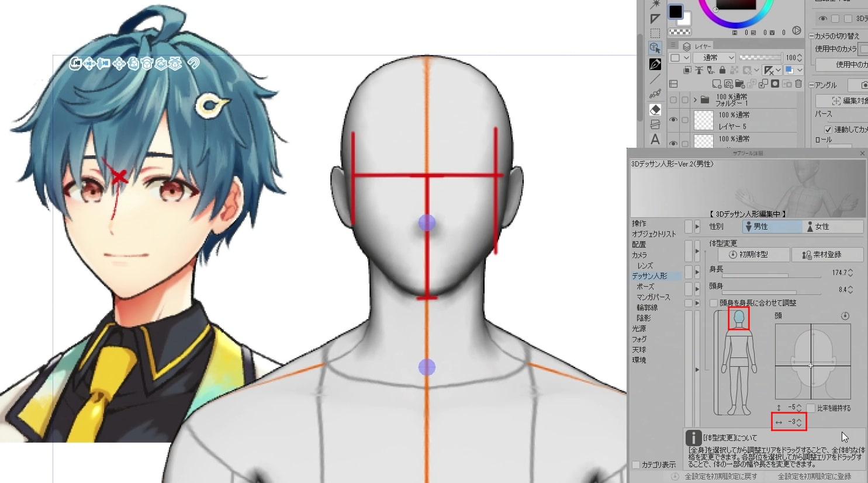
Task: Open the 通常 blending mode dropdown
Action: 714,57
